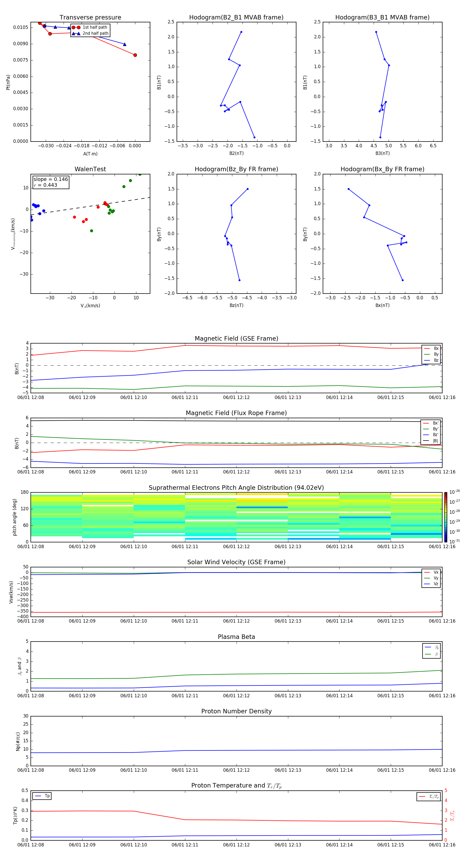This screenshot has width=473, height=868.
Task: Click the 'slope = 0.146' annotation
Action: point(50,179)
